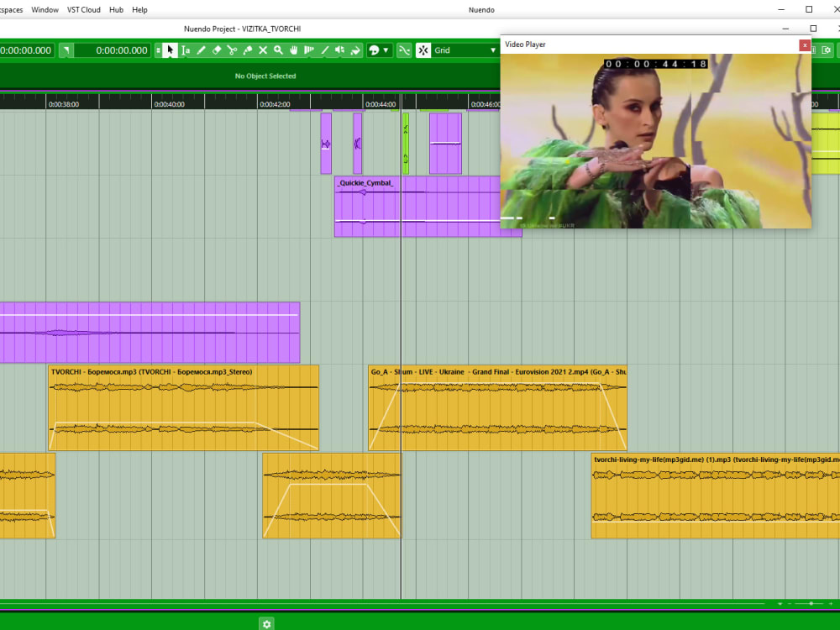The width and height of the screenshot is (840, 630).
Task: Select the purple clip right of green clip
Action: [445, 144]
